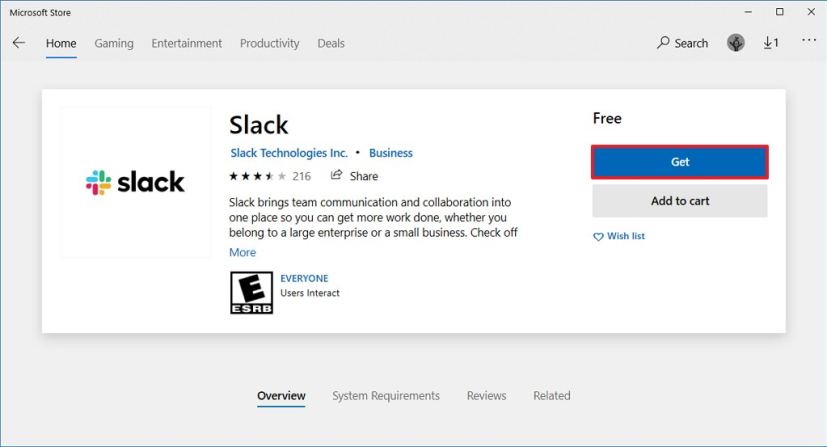
Task: Maximize the Microsoft Store window
Action: click(780, 12)
